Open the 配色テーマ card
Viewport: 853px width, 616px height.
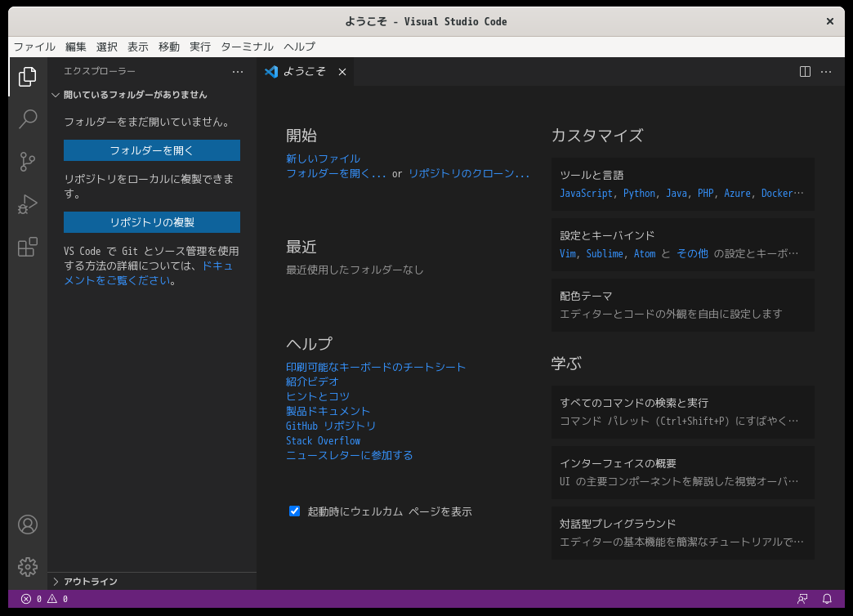[x=683, y=306]
